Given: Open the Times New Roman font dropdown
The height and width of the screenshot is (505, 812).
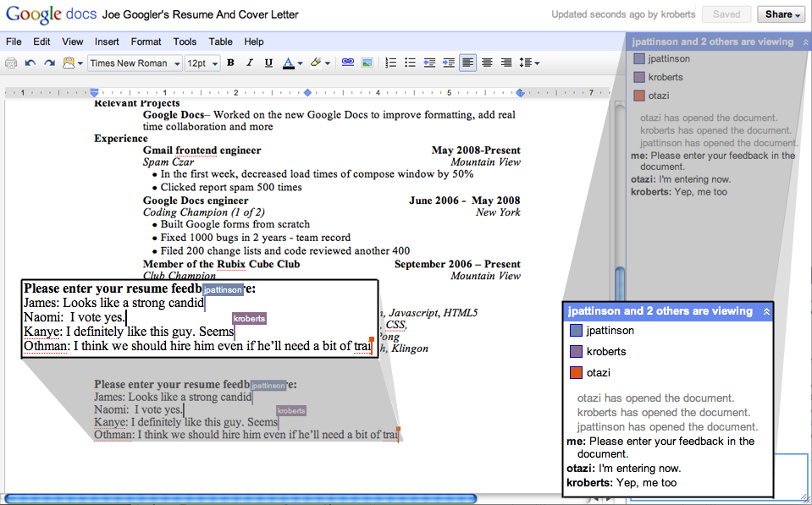Looking at the screenshot, I should (x=135, y=63).
